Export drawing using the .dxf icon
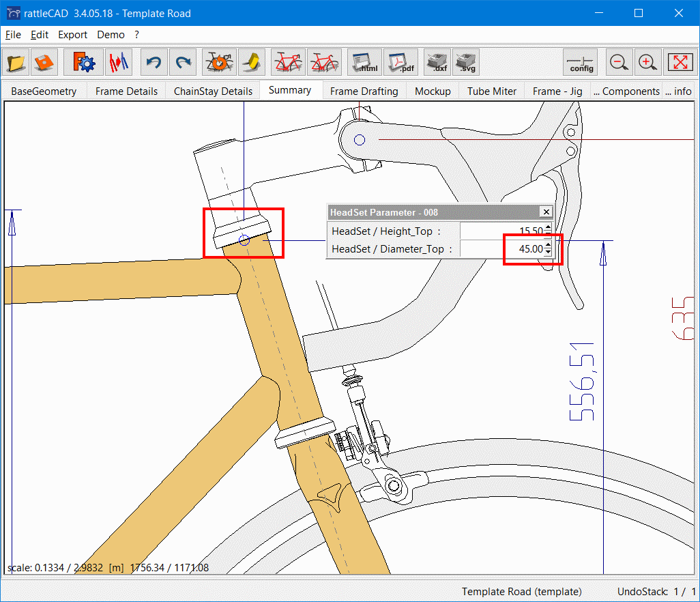The image size is (700, 602). [437, 63]
